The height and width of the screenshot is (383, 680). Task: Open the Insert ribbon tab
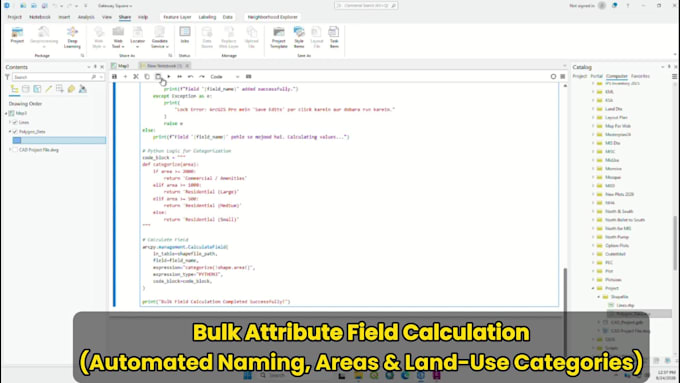tap(64, 17)
